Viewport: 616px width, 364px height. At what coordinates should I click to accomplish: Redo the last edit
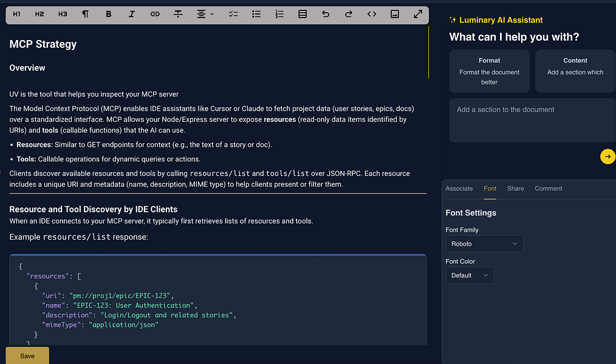(349, 14)
